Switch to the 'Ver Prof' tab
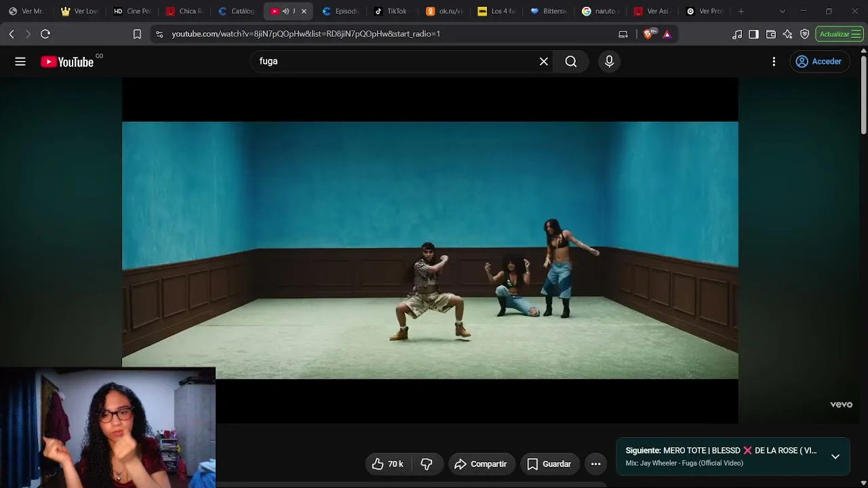Screen dimensions: 868x488 pos(706,11)
